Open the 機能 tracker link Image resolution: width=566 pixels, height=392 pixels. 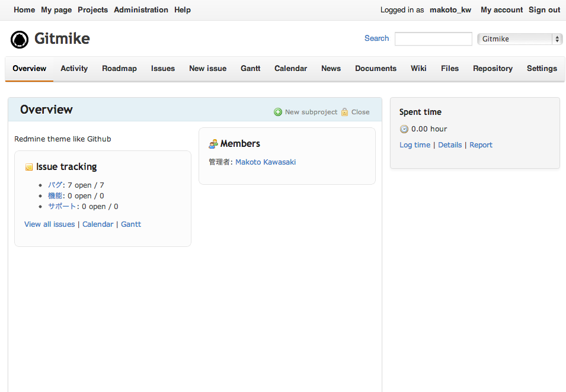tap(55, 196)
